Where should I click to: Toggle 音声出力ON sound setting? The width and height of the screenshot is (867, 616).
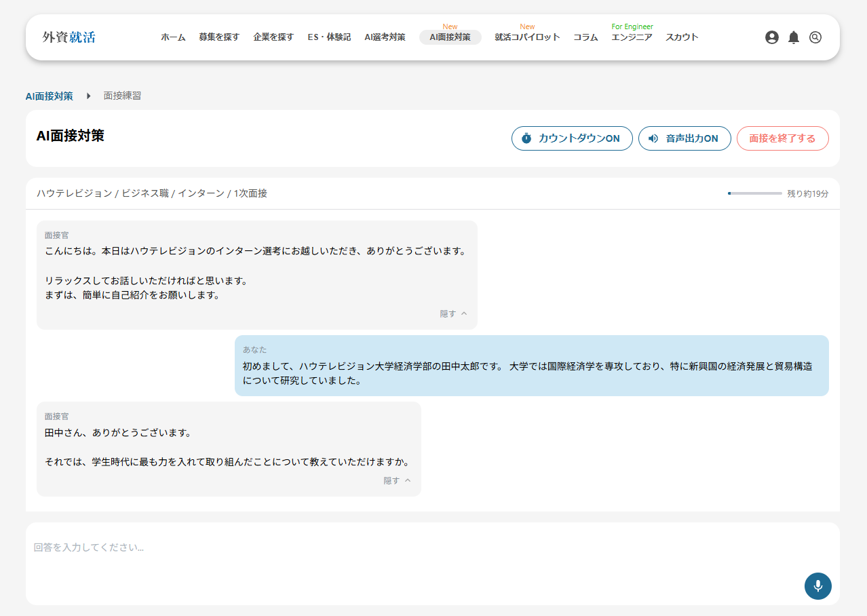(685, 138)
